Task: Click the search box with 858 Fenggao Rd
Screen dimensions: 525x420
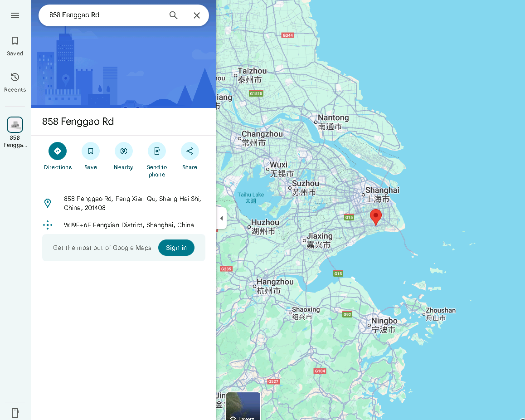Action: click(107, 15)
